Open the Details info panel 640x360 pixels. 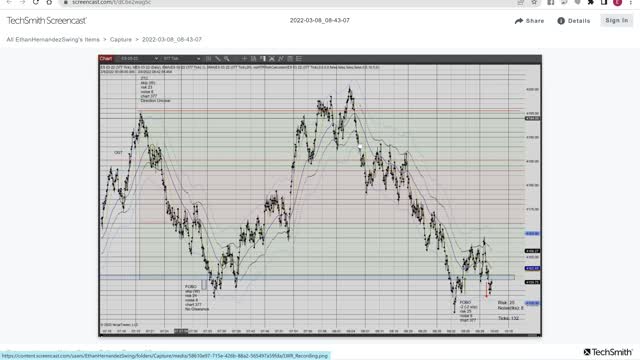click(574, 21)
